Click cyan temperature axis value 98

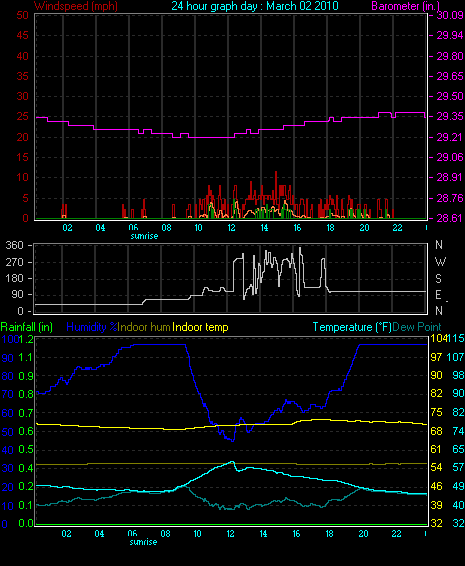[459, 375]
